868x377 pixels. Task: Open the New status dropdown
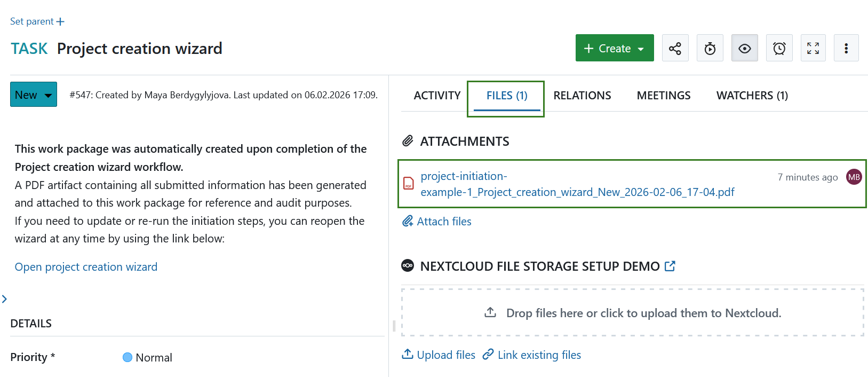34,95
